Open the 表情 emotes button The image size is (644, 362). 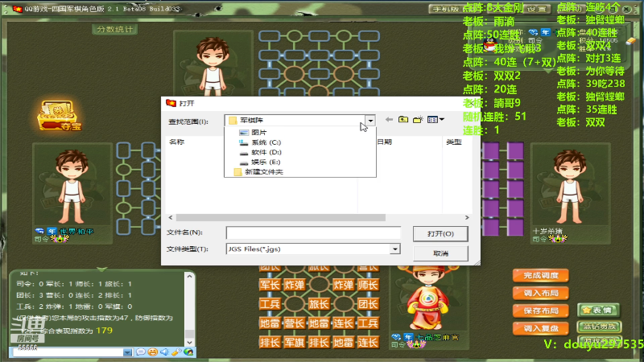599,311
